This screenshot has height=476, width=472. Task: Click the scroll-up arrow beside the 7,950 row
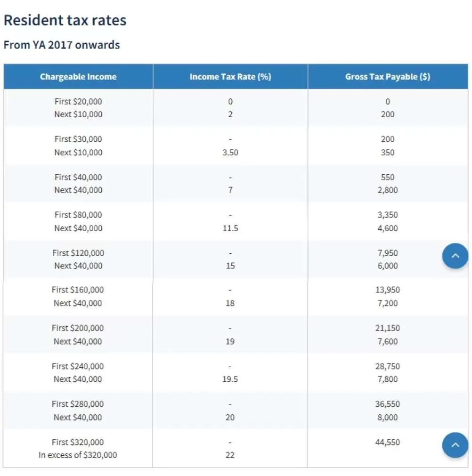455,256
